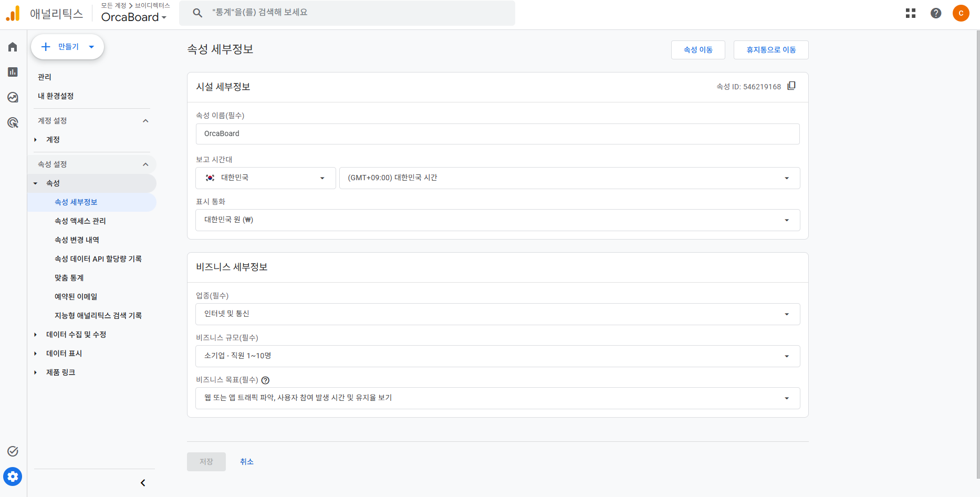980x497 pixels.
Task: Open the 업종 industry dropdown
Action: tap(498, 314)
